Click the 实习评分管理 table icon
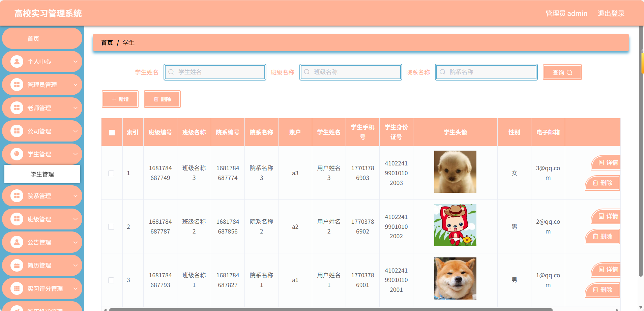 17,288
